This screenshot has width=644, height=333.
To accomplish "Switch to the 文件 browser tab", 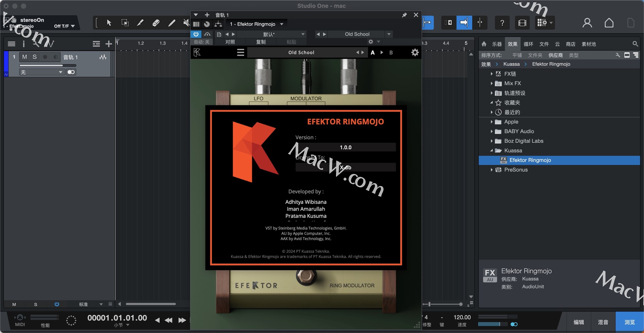I will pos(544,44).
